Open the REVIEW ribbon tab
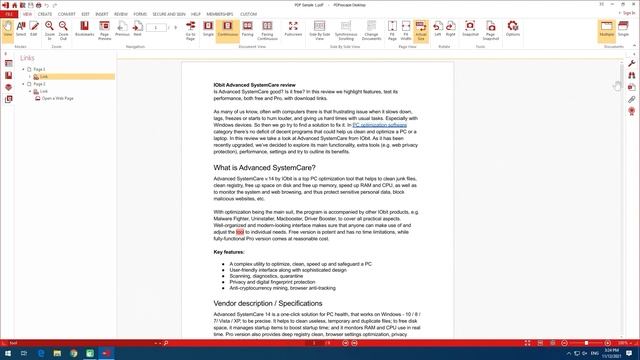640x360 pixels. click(121, 14)
